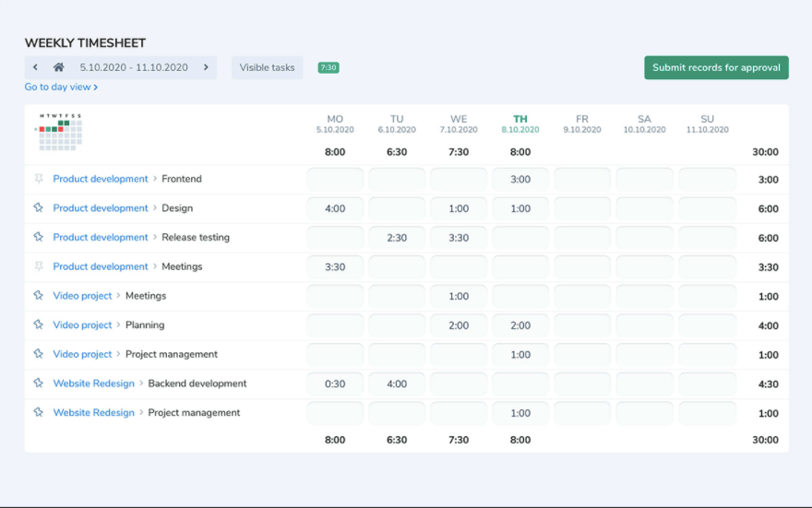Select the TH 8.10.2020 column header
This screenshot has height=508, width=812.
point(520,124)
